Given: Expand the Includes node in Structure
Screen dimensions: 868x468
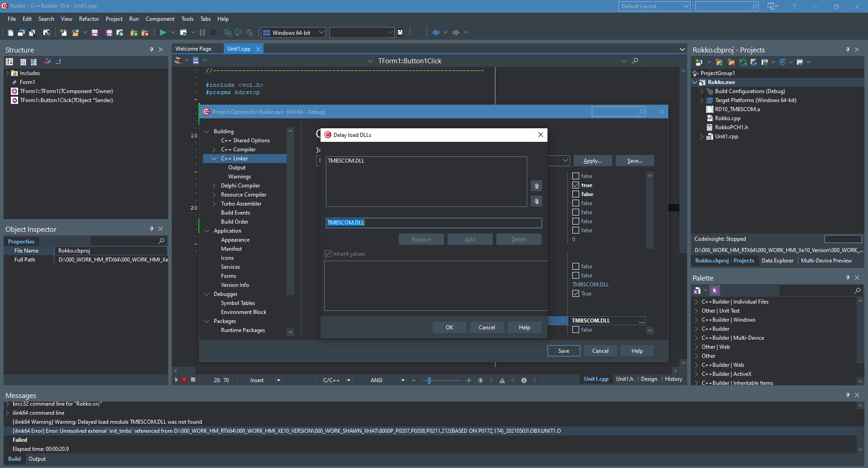Looking at the screenshot, I should tap(8, 73).
